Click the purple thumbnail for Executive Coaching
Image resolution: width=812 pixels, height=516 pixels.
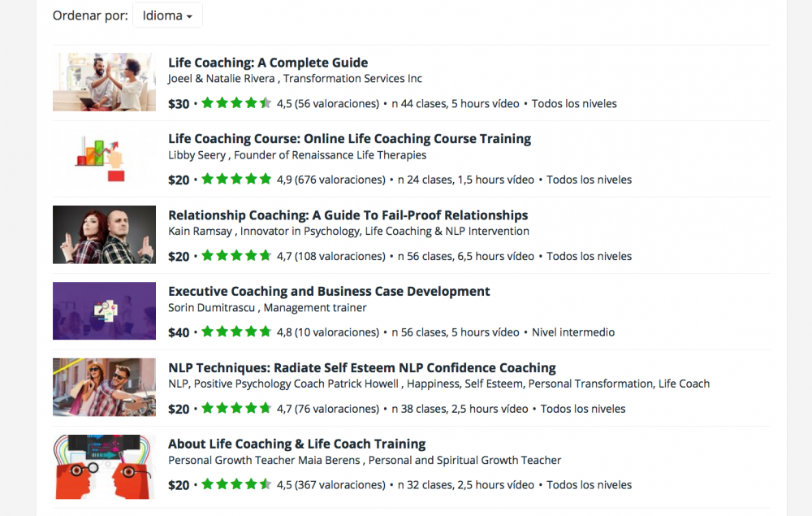(x=104, y=311)
